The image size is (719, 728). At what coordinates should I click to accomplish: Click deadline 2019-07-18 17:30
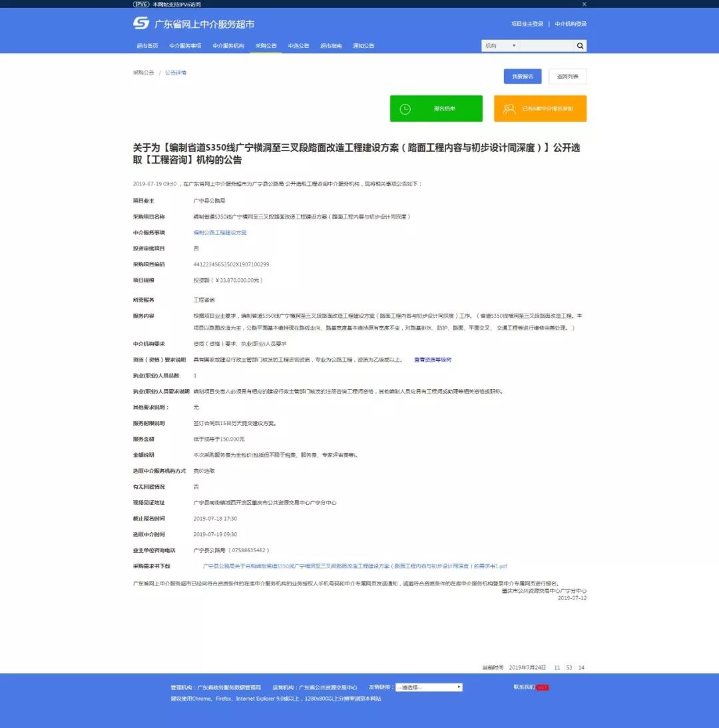tap(215, 519)
